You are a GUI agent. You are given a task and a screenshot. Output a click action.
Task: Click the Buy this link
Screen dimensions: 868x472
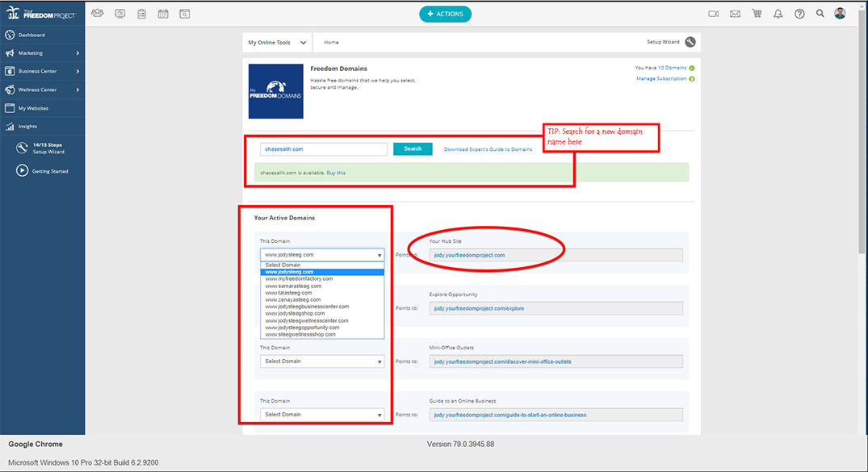click(x=336, y=173)
